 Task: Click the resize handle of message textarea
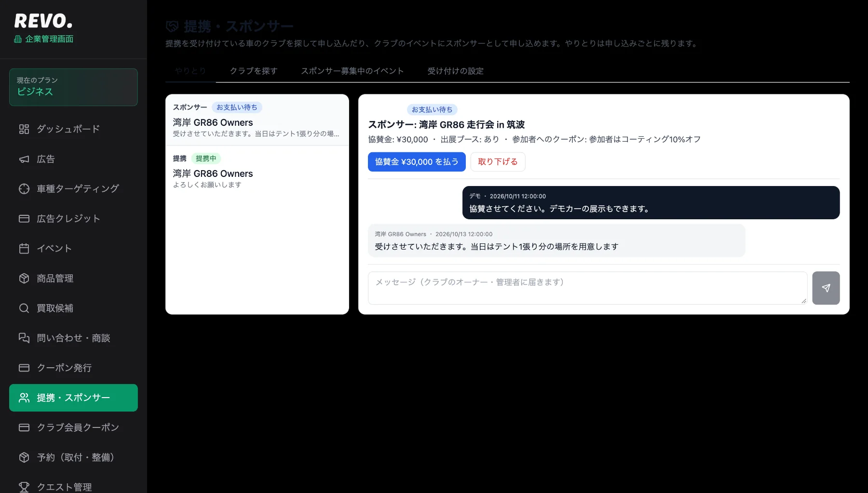(804, 301)
